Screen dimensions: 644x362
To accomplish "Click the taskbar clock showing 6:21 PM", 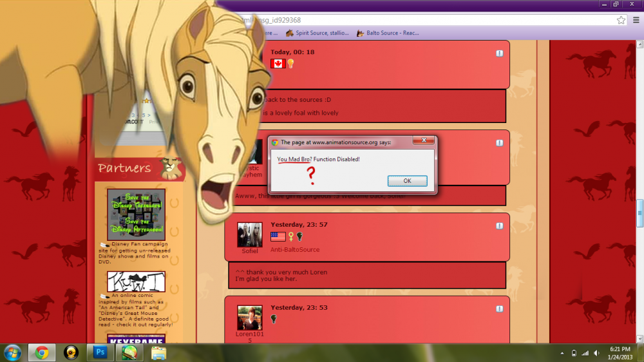I will click(x=620, y=353).
